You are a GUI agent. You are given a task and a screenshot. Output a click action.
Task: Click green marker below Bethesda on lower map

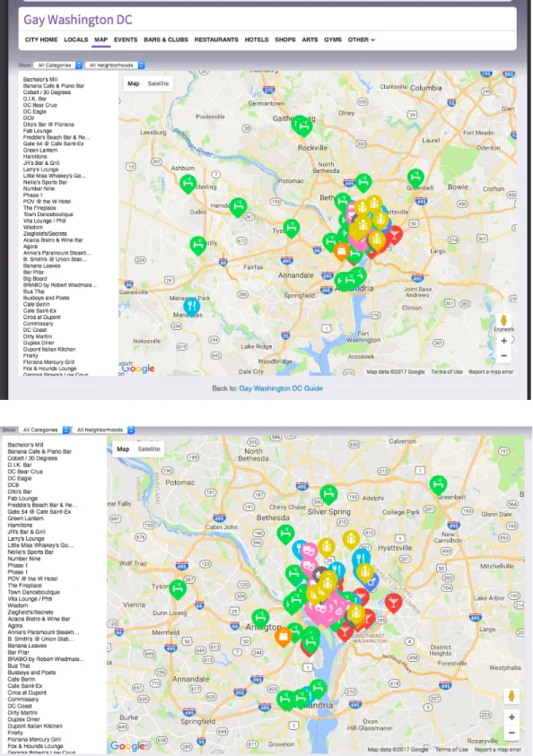(x=285, y=534)
